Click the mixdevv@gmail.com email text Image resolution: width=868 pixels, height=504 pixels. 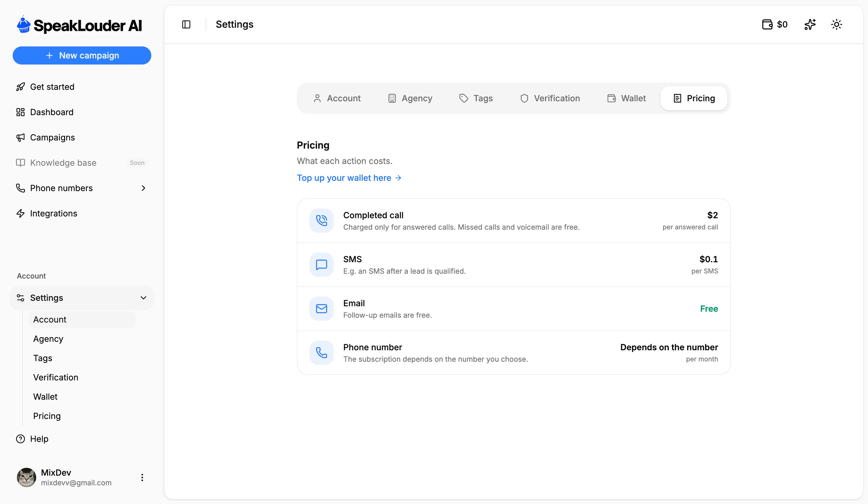click(76, 483)
